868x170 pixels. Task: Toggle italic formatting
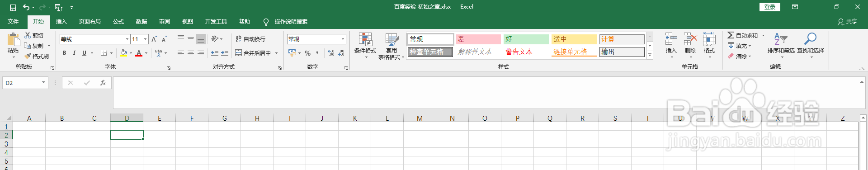(x=74, y=53)
